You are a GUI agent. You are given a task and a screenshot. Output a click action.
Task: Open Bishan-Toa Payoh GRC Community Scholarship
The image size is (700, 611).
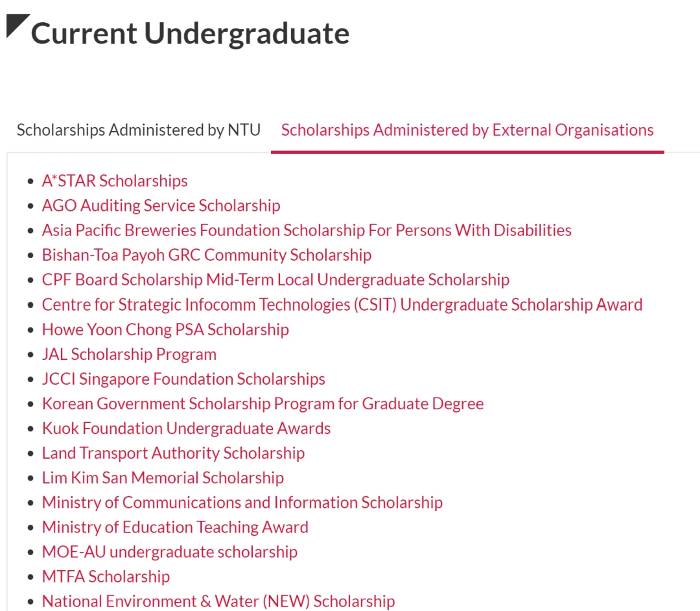[x=207, y=255]
